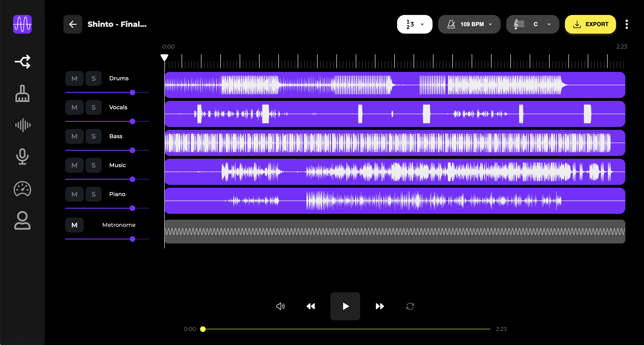Open the speedometer gauge sidebar tool
This screenshot has width=644, height=345.
pyautogui.click(x=22, y=189)
